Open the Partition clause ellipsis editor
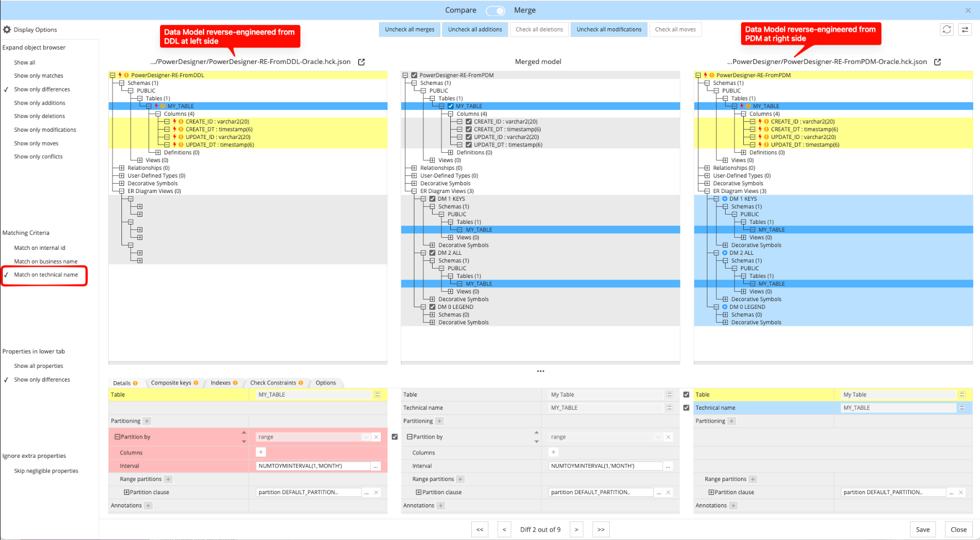Screen dimensions: 980x540 pyautogui.click(x=366, y=492)
